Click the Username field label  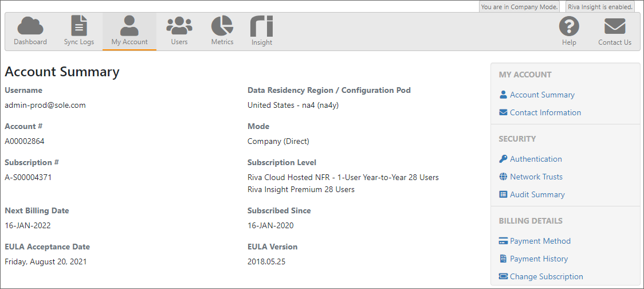pyautogui.click(x=23, y=91)
